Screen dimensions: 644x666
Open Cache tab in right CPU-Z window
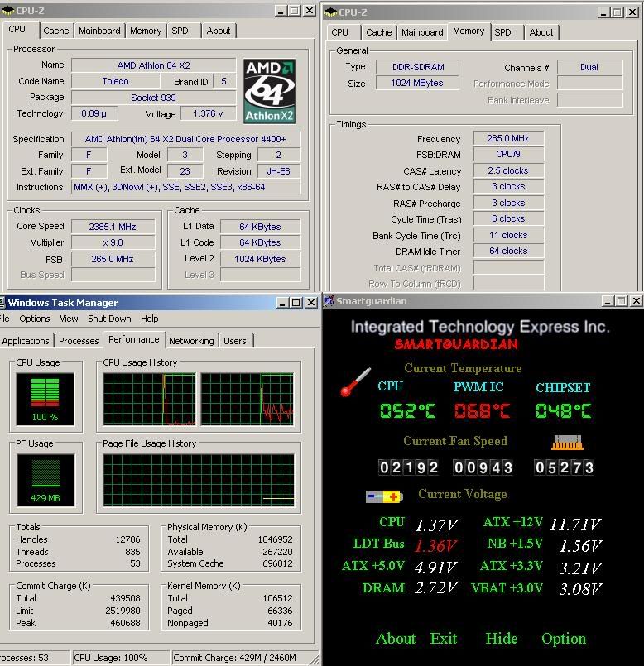pyautogui.click(x=379, y=33)
